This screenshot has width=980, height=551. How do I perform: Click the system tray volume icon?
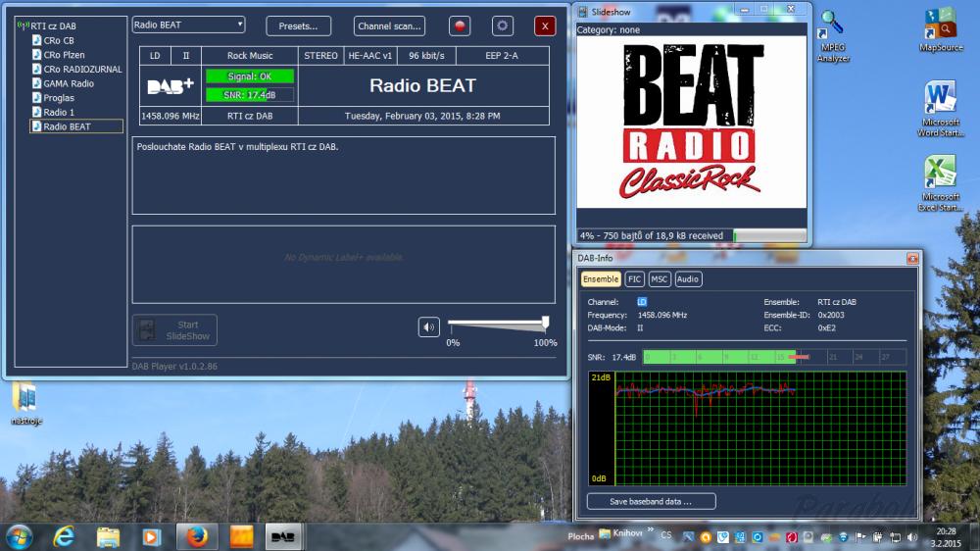pos(911,537)
